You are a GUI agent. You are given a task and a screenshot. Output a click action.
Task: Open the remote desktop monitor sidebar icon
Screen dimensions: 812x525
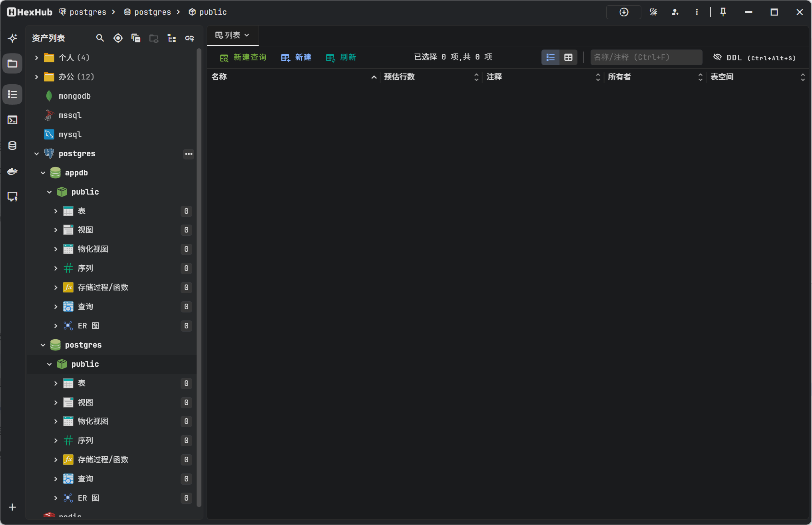[12, 197]
